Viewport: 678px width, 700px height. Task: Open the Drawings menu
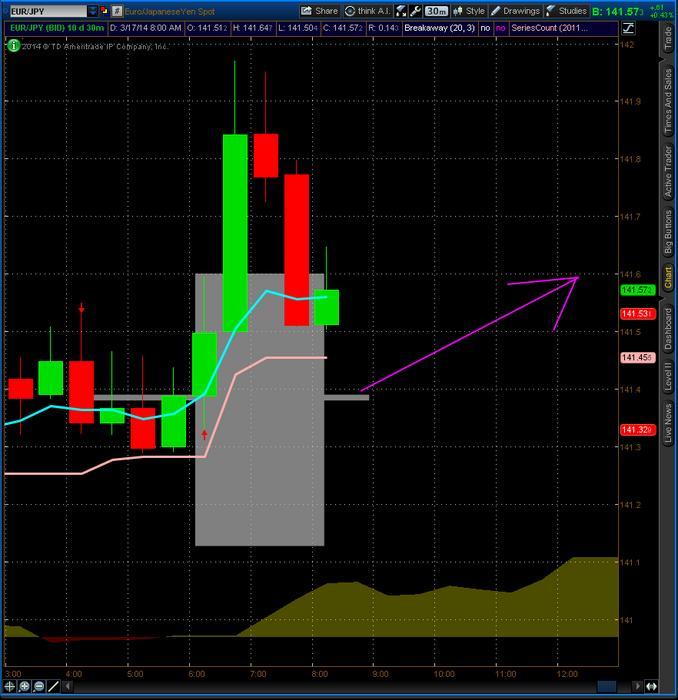pos(516,11)
